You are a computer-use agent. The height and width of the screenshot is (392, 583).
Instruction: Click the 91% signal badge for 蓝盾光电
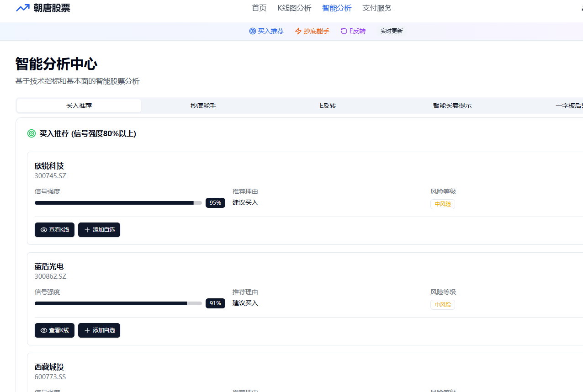[215, 303]
